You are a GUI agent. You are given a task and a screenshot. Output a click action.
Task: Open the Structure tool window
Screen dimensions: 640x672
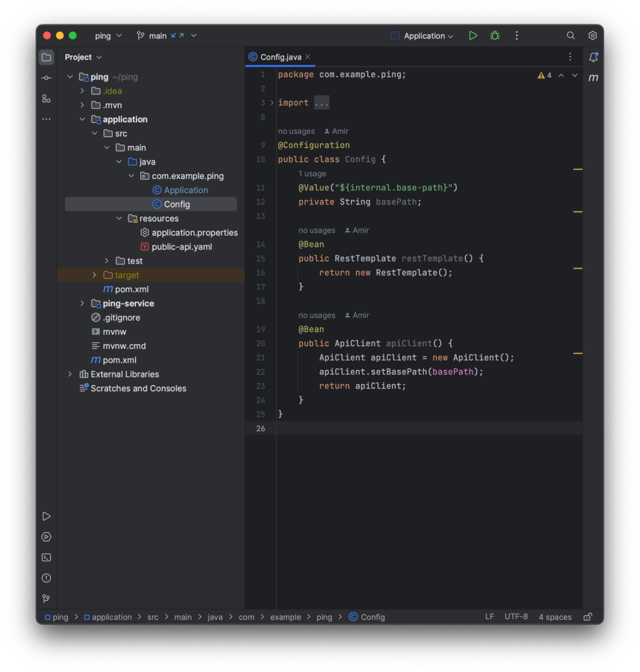(46, 99)
